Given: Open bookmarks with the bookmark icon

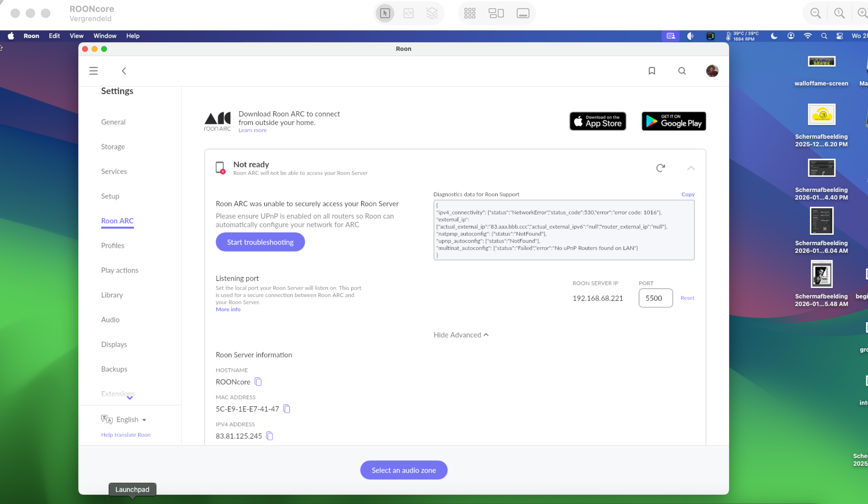Looking at the screenshot, I should pyautogui.click(x=651, y=71).
